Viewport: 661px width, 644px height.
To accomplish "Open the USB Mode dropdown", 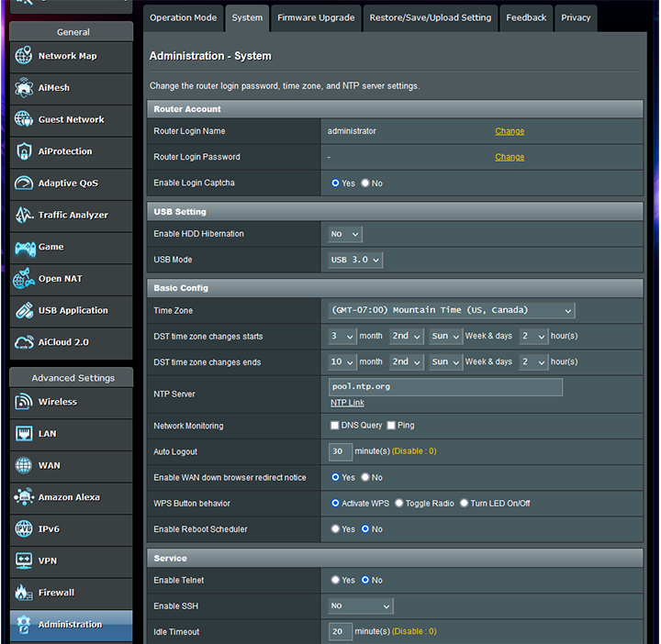I will tap(355, 260).
